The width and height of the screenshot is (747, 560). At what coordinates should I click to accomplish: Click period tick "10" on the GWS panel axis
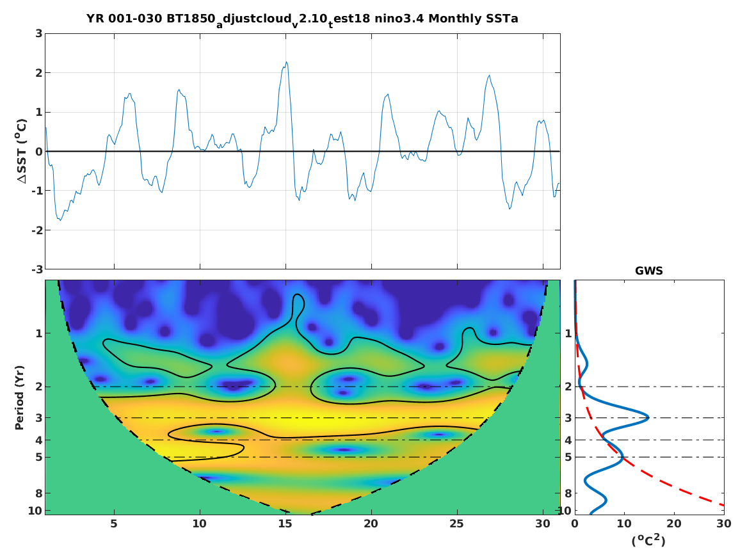pyautogui.click(x=565, y=511)
